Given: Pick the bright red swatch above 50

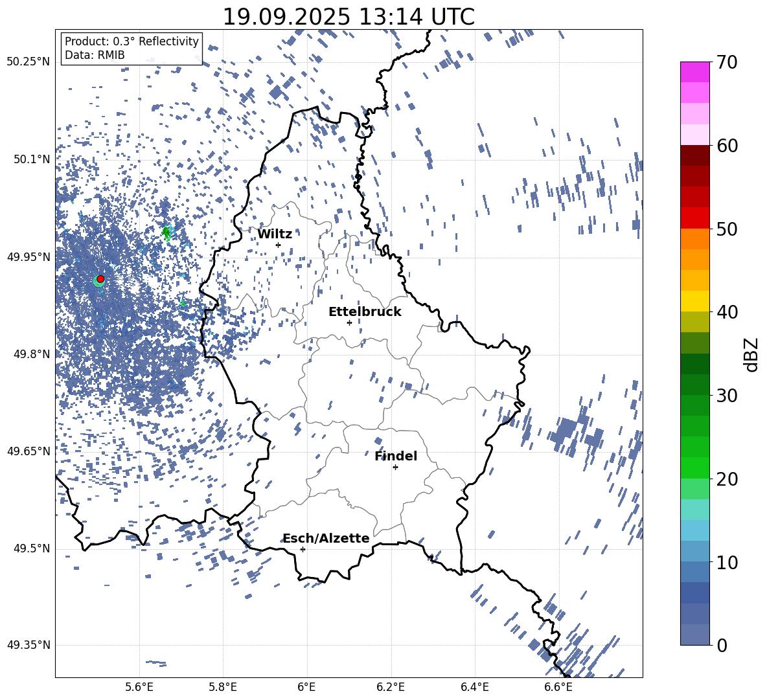Looking at the screenshot, I should (694, 218).
